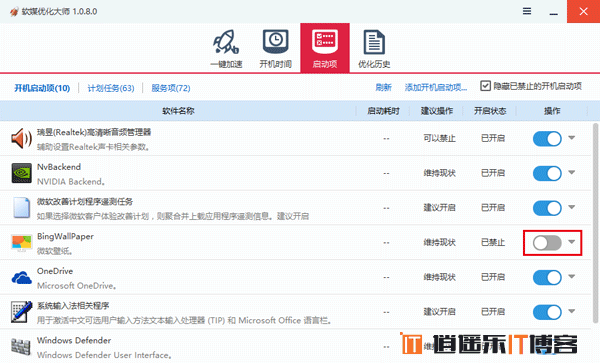Viewport: 600px width, 363px height.
Task: Open BingWallPaper row dropdown arrow
Action: [x=572, y=242]
